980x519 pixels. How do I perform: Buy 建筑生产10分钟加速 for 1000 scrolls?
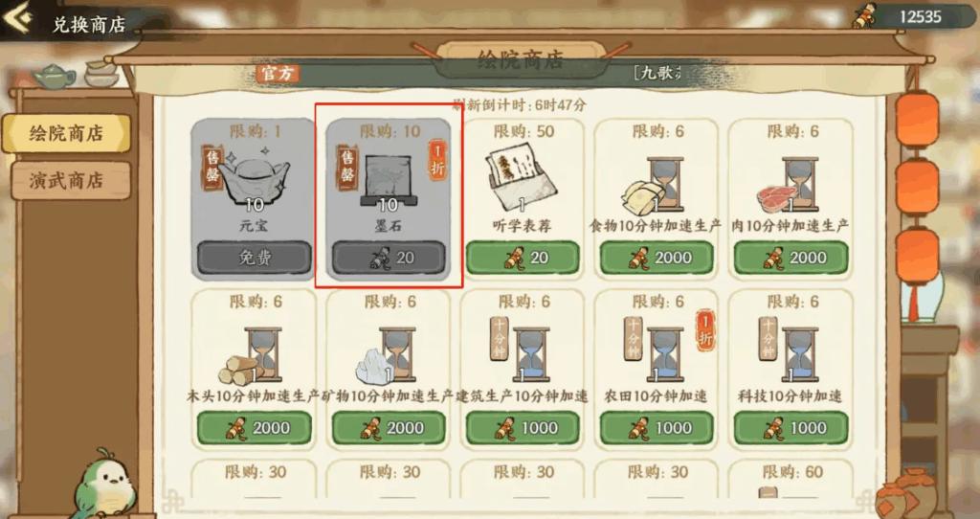[523, 428]
